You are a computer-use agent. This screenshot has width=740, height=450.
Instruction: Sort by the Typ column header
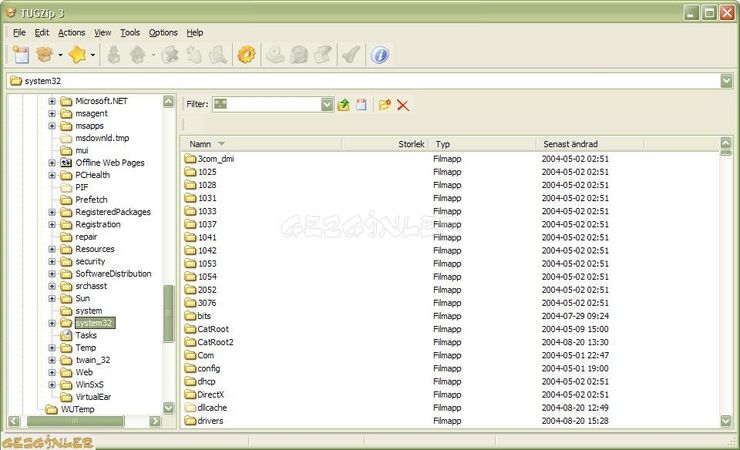(x=483, y=144)
